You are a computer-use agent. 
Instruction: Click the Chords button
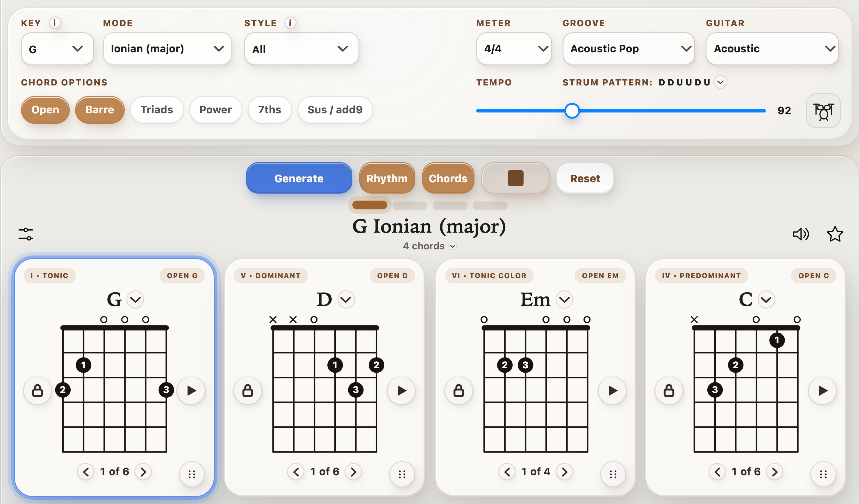click(448, 178)
